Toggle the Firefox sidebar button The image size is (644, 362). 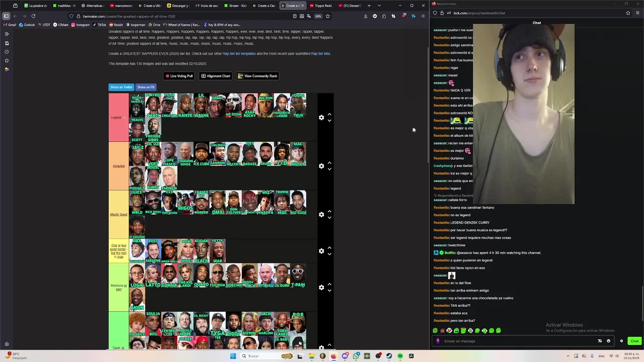6,16
